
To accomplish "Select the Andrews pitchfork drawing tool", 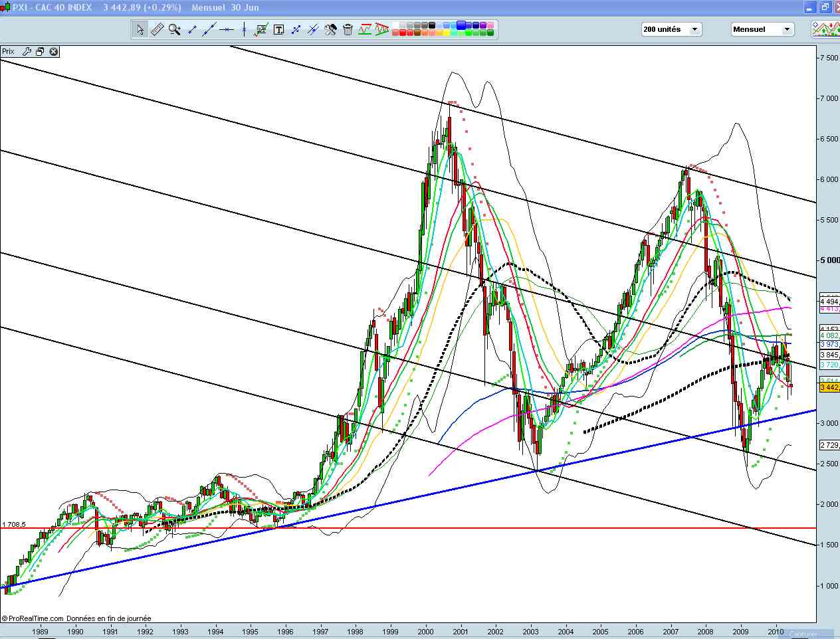I will tap(381, 29).
